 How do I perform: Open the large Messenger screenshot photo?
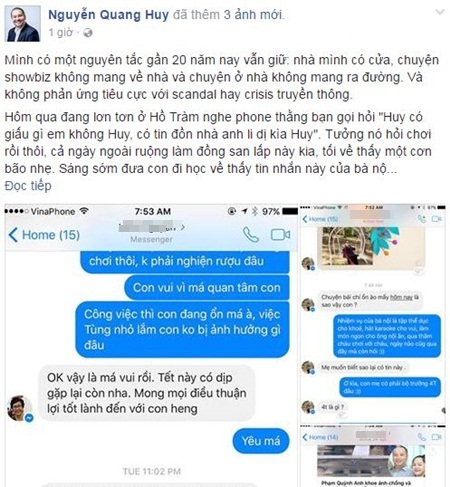click(x=151, y=345)
